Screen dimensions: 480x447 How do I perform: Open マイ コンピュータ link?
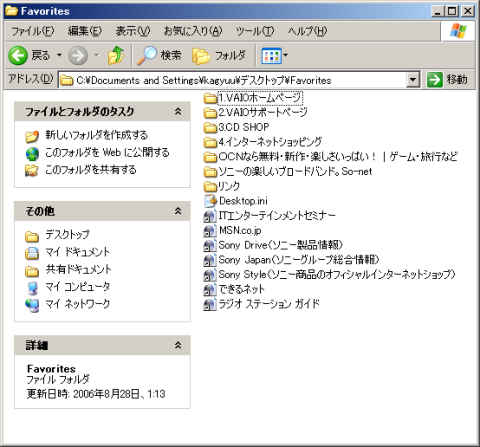78,287
